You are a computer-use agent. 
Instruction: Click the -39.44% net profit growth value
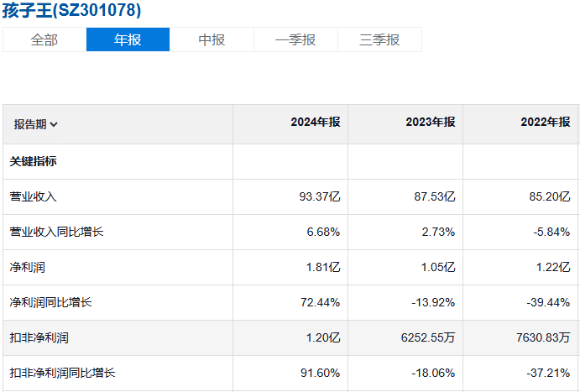coord(548,302)
